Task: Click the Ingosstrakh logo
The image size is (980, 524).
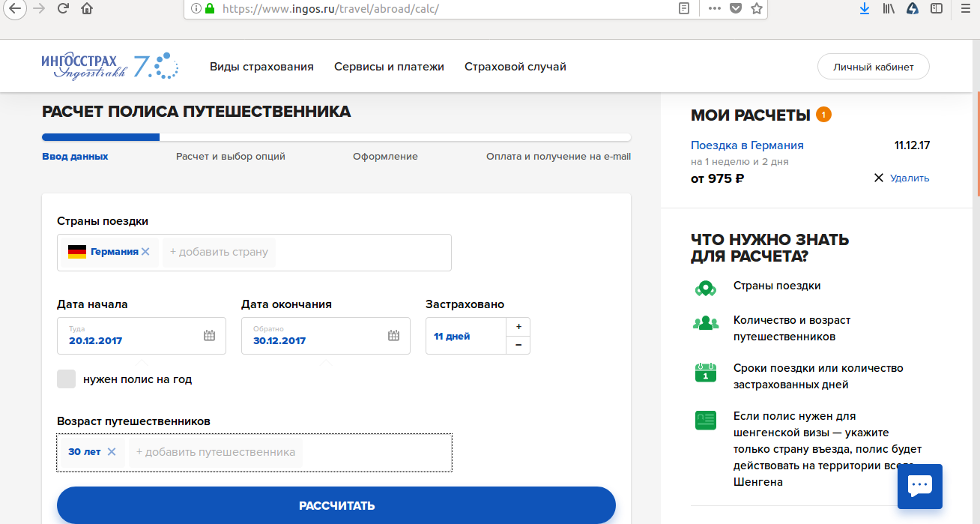Action: click(x=110, y=66)
